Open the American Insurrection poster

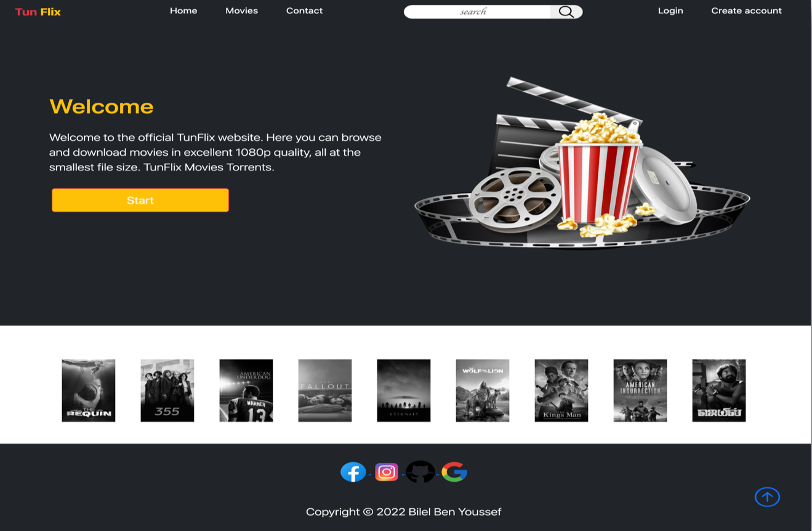click(x=640, y=391)
